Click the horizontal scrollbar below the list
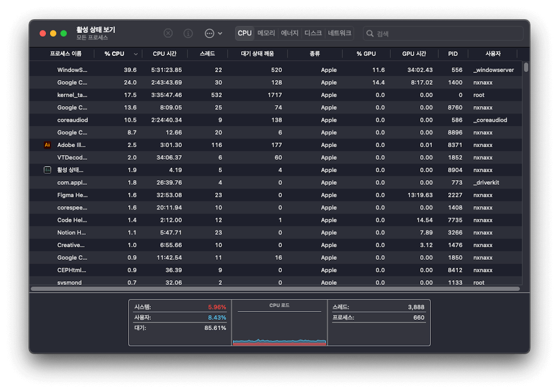Image resolution: width=559 pixels, height=392 pixels. pyautogui.click(x=275, y=289)
